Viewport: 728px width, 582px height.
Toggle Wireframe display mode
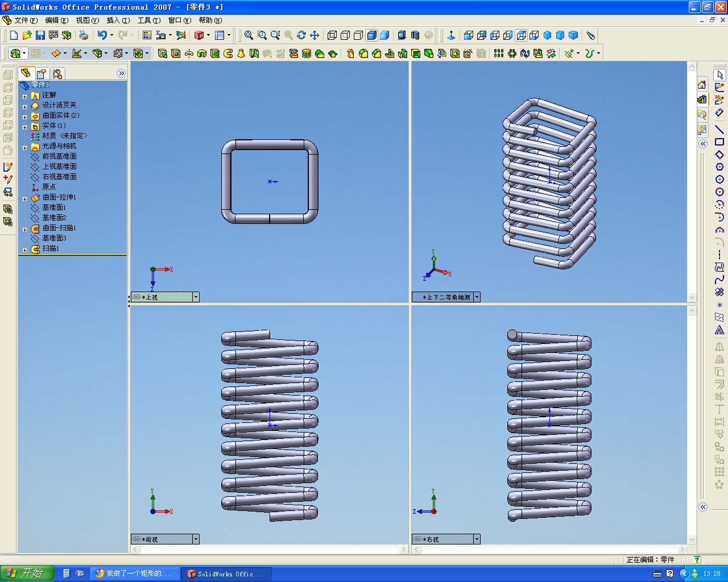(x=332, y=35)
